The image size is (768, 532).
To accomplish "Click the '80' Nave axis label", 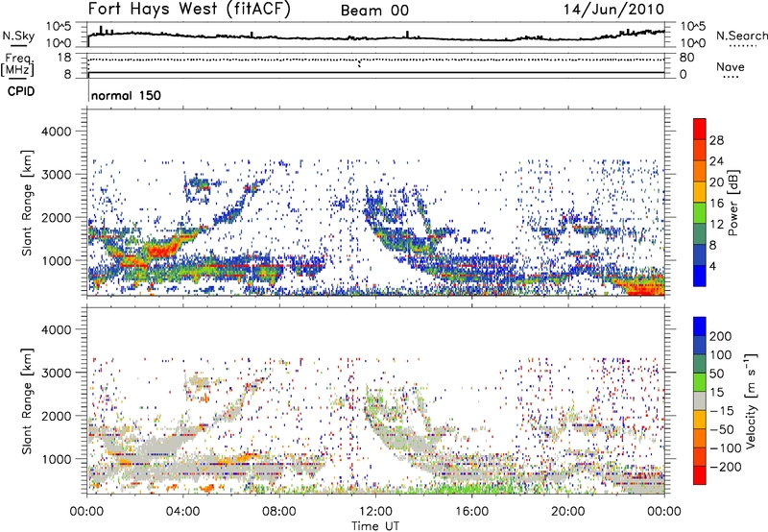I will [x=686, y=58].
